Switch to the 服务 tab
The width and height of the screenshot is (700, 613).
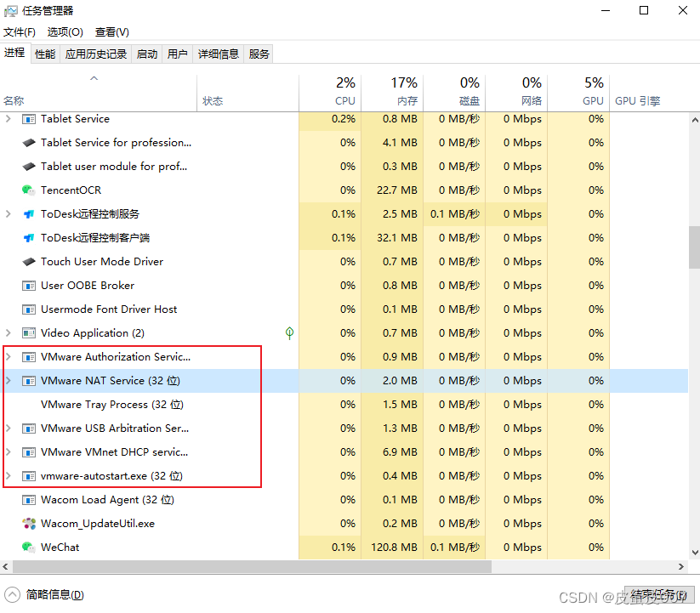point(259,54)
